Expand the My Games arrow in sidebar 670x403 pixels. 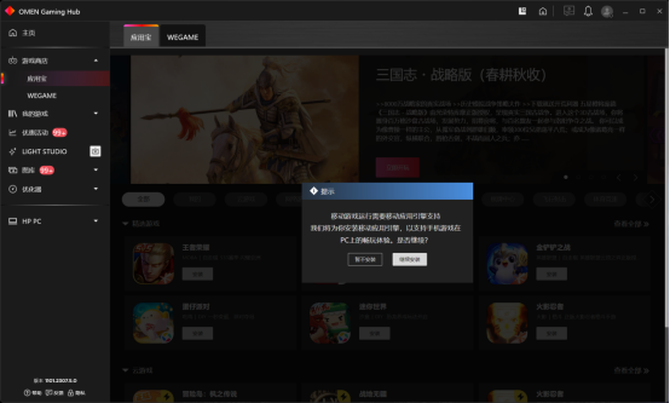[96, 113]
